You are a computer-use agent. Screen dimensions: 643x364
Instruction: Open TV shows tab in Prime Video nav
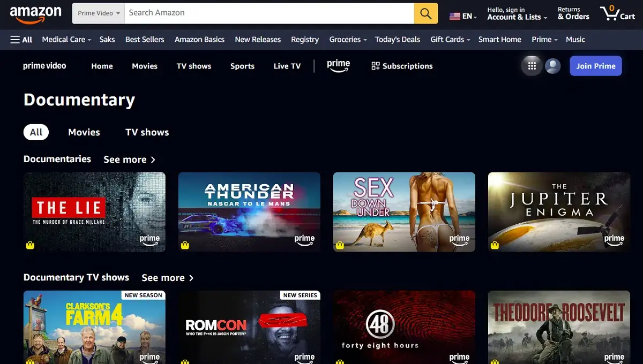pyautogui.click(x=194, y=66)
